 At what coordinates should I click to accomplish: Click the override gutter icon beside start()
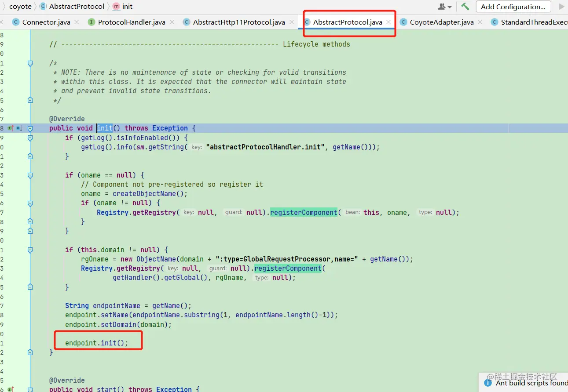pos(11,389)
